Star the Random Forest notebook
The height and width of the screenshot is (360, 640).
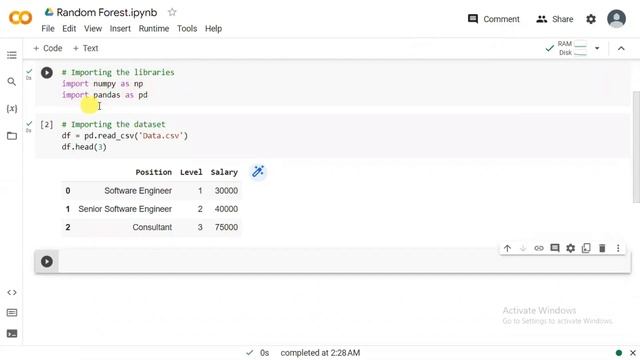pyautogui.click(x=172, y=12)
